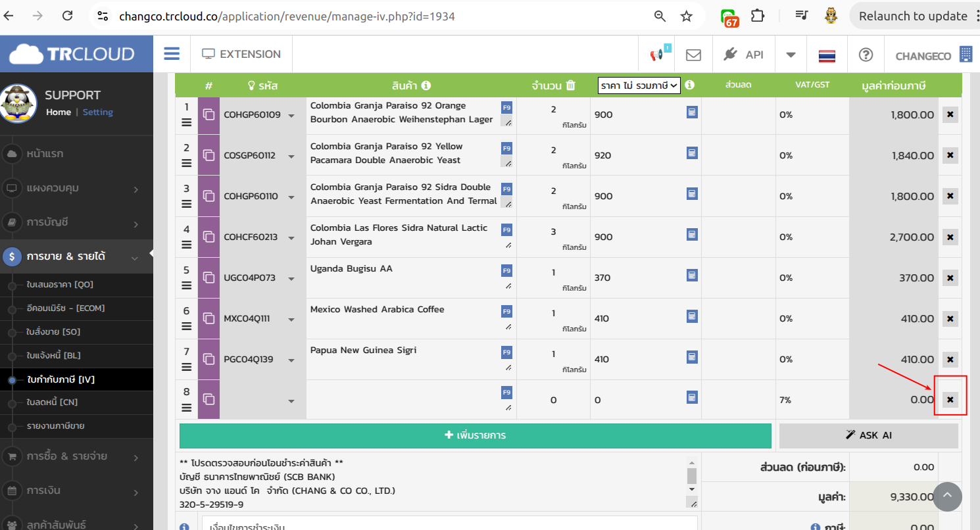This screenshot has width=980, height=530.
Task: Click the F9 button for Mexico Washed Arabica Coffee
Action: 506,311
